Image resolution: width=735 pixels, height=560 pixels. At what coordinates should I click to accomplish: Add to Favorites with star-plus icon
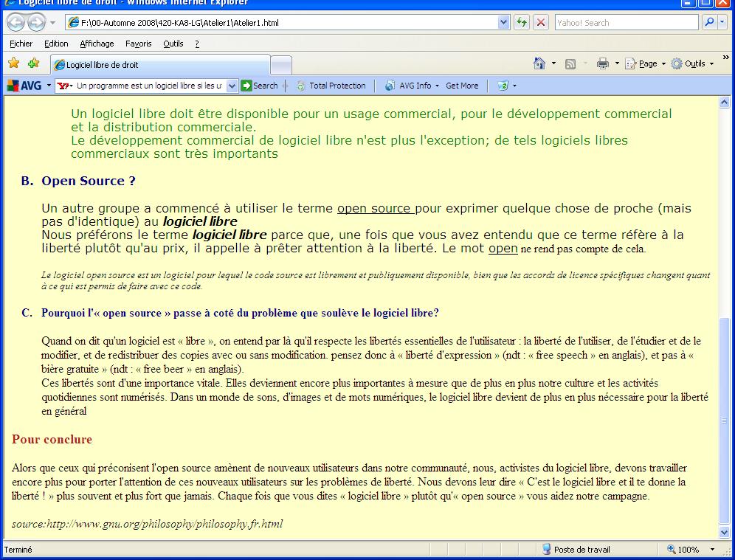[x=34, y=63]
